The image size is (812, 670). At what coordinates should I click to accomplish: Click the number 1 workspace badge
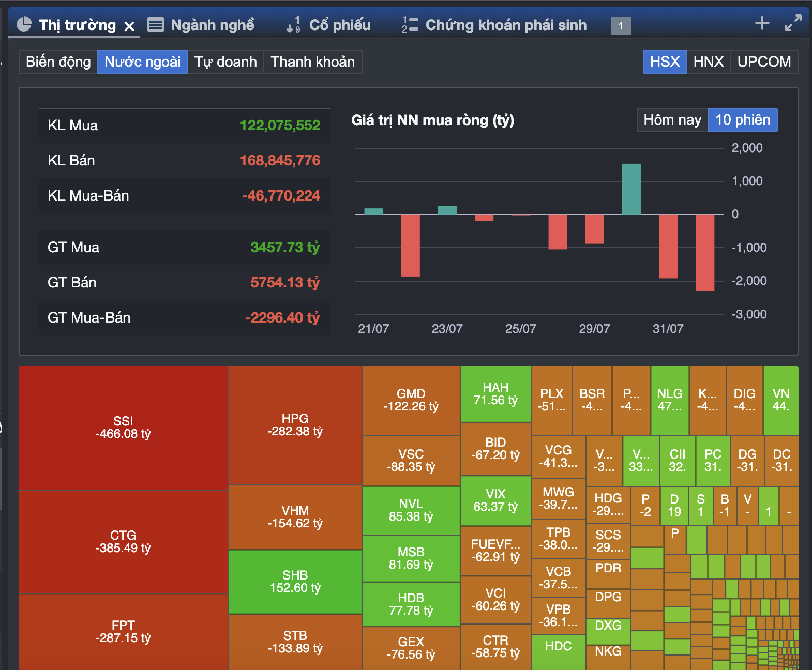click(x=621, y=26)
